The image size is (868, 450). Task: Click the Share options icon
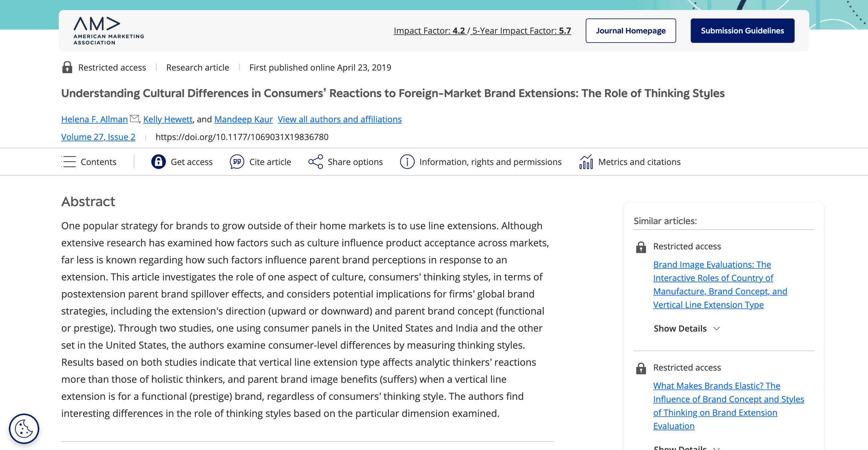(316, 162)
